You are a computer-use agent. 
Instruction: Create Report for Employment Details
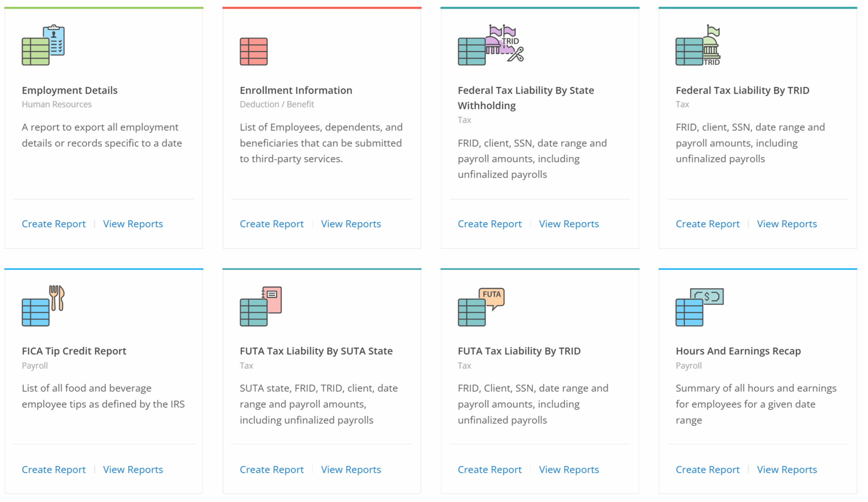click(x=54, y=224)
